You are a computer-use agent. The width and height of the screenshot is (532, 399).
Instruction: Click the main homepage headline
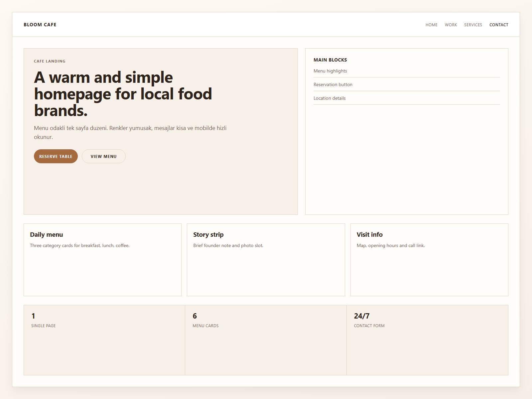(123, 94)
